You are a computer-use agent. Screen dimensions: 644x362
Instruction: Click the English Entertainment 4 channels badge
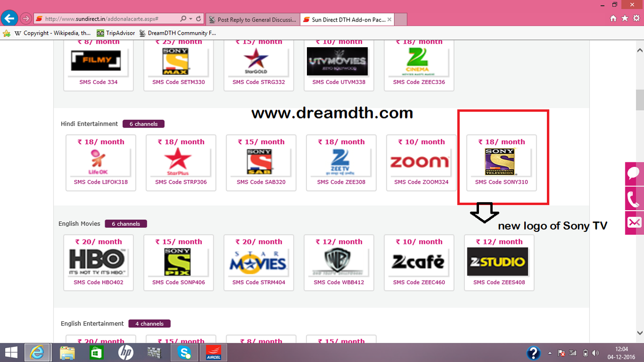pyautogui.click(x=149, y=324)
